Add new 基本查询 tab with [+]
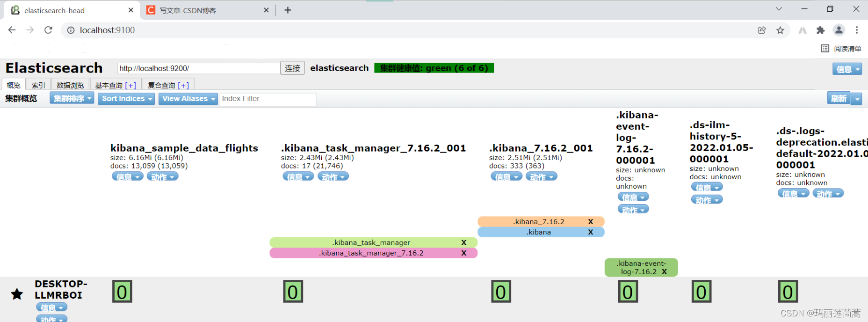The width and height of the screenshot is (868, 322). point(131,85)
